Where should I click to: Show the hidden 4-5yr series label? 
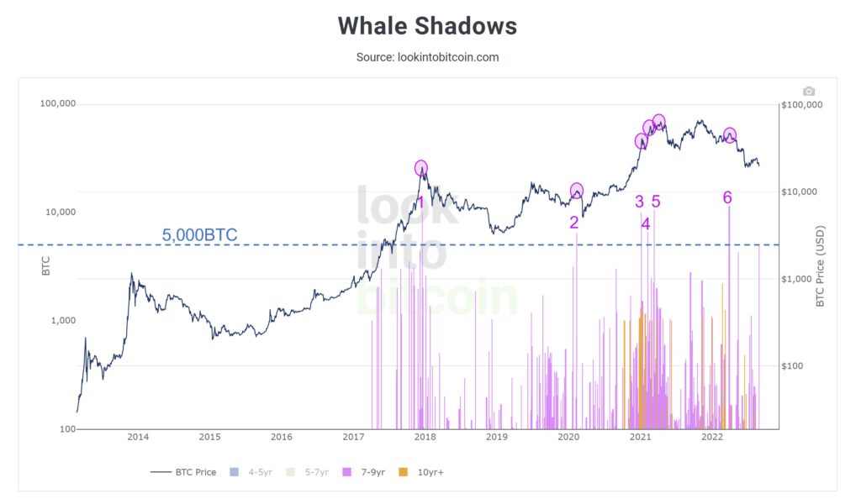(x=259, y=472)
